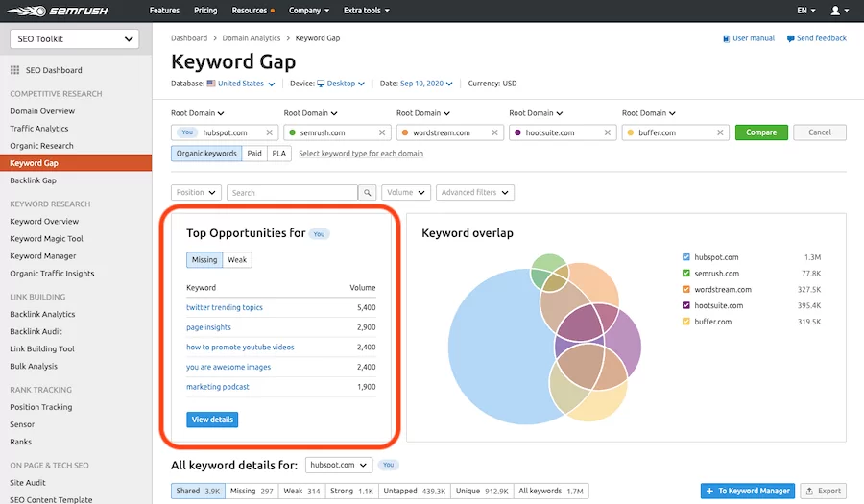Open marketing podcast keyword link
Viewport: 864px width, 504px height.
pos(218,387)
